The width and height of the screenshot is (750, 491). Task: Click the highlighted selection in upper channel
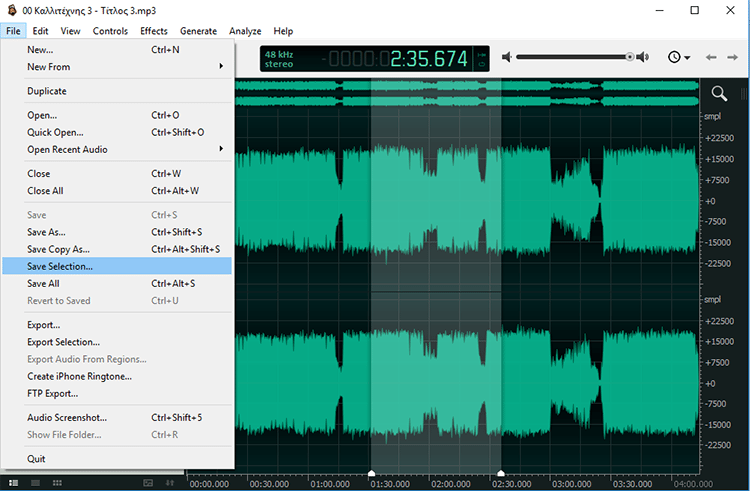coord(436,201)
